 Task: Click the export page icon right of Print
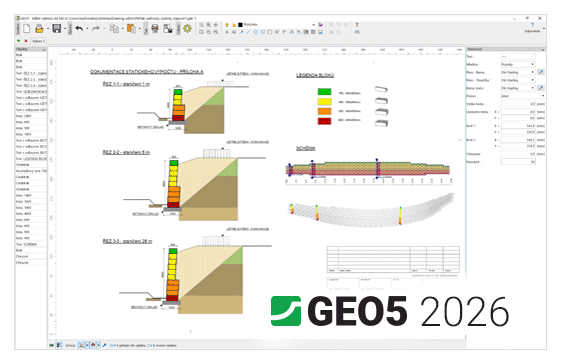coord(168,29)
